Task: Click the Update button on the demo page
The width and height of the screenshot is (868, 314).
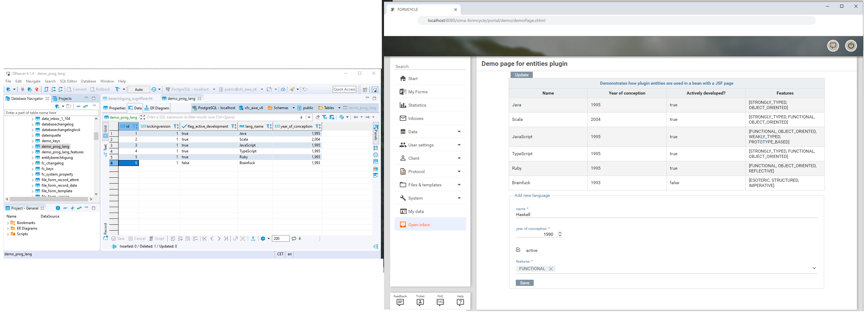Action: click(x=521, y=75)
